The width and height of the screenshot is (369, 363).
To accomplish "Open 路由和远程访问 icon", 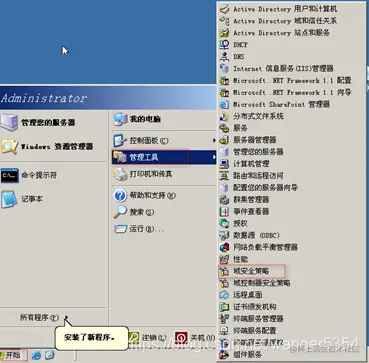I will pos(225,176).
